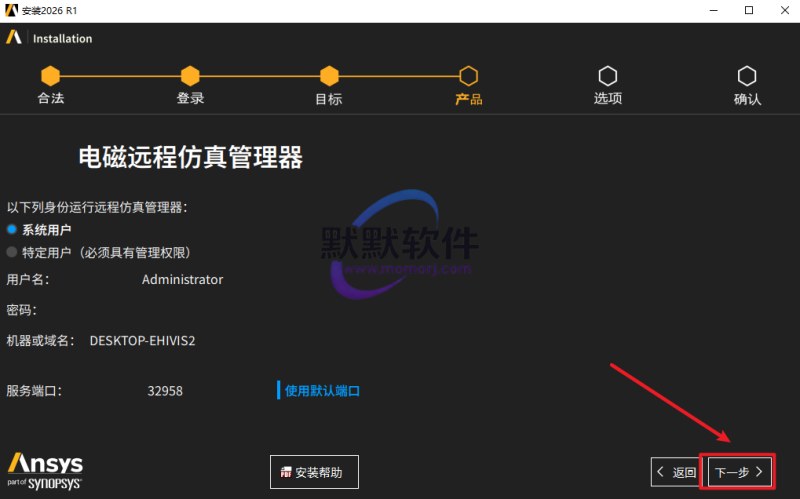Click the PDF icon in 安装帮助 button

point(285,473)
